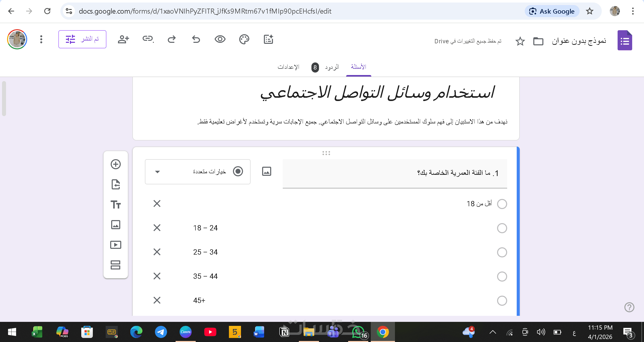Click the preview eye icon
The image size is (644, 342).
[220, 39]
